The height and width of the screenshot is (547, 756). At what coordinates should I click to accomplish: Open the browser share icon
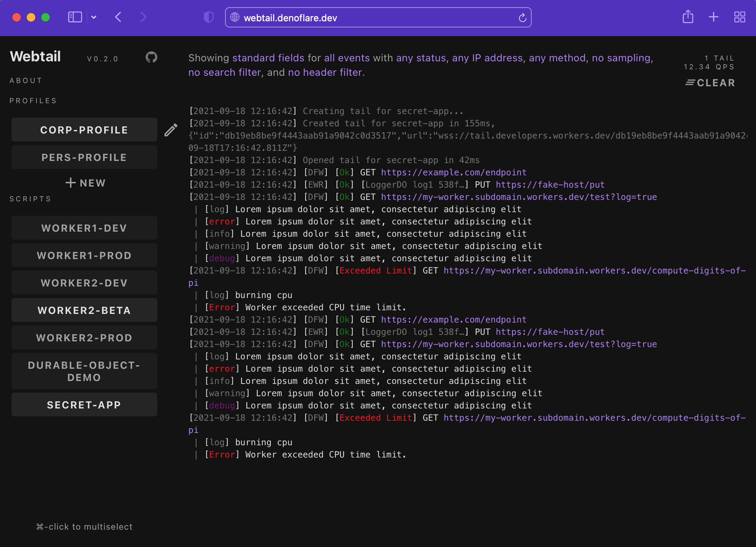tap(688, 17)
